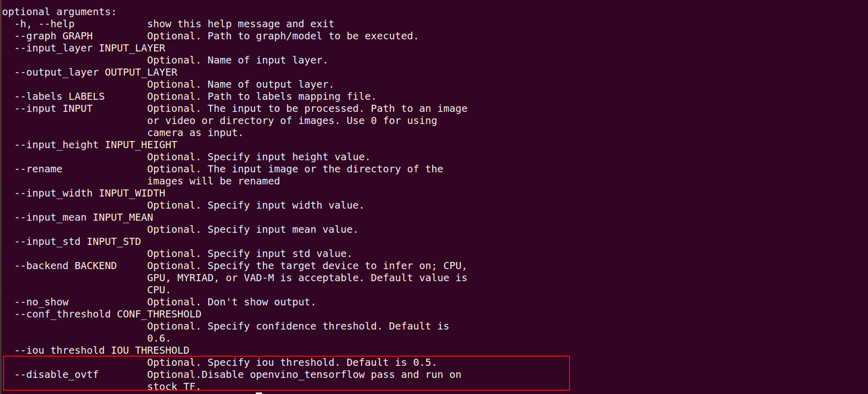Click the terminal cursor block at bottom
Image resolution: width=868 pixels, height=394 pixels.
click(259, 393)
